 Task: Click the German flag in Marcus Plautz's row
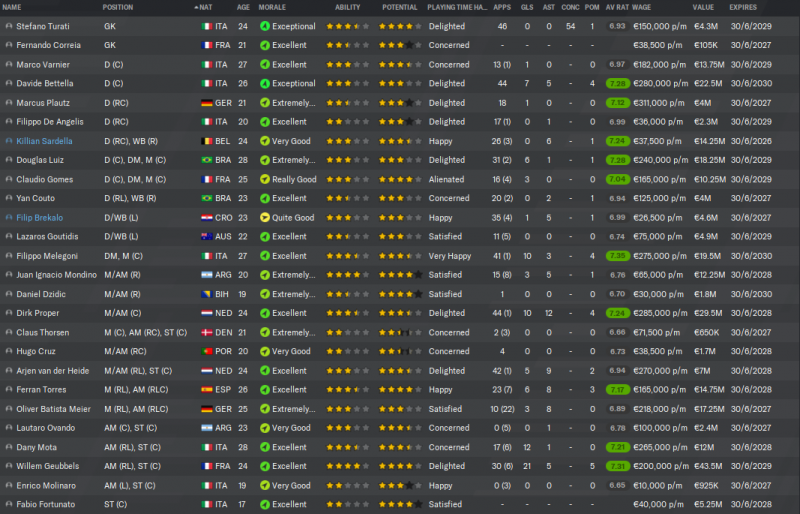[207, 102]
